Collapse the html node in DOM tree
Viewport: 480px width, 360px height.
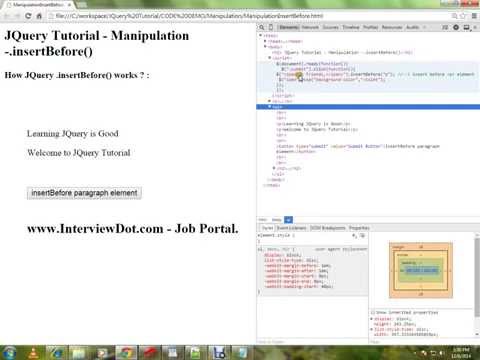pyautogui.click(x=261, y=35)
